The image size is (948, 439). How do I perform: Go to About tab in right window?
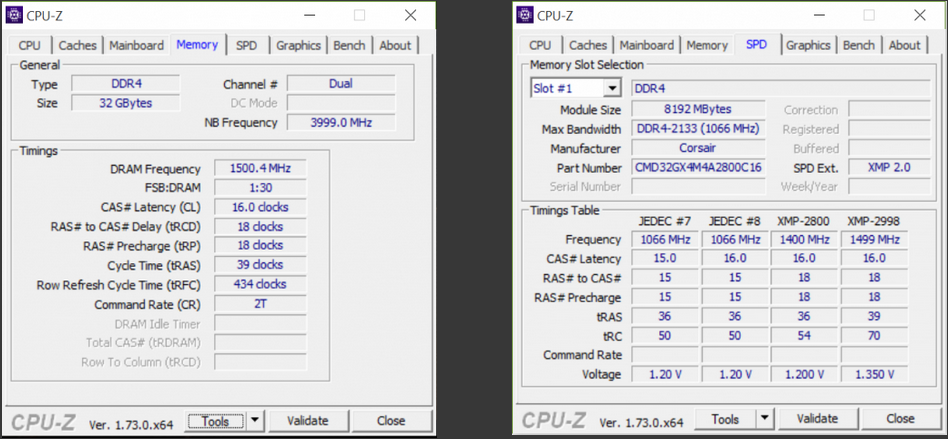tap(904, 45)
